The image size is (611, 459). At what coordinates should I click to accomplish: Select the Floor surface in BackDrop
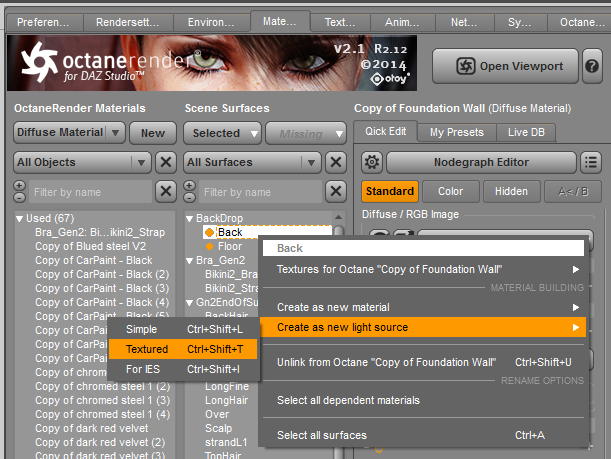(x=230, y=246)
